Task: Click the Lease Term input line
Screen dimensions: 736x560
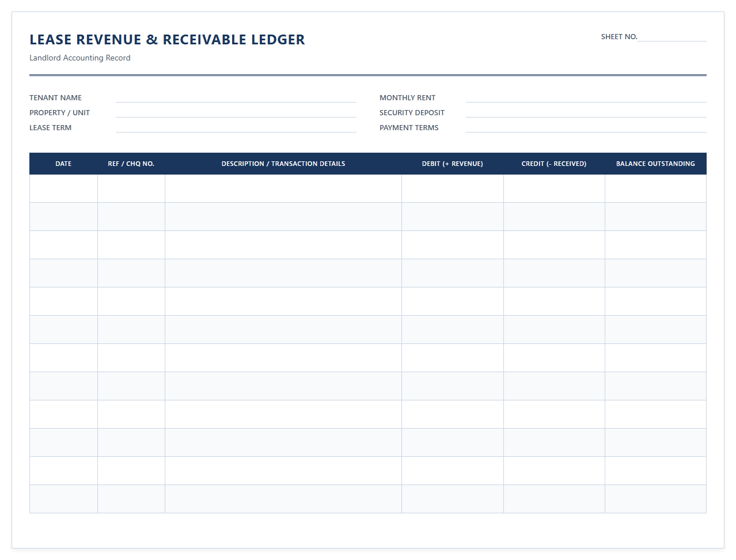Action: pos(236,127)
